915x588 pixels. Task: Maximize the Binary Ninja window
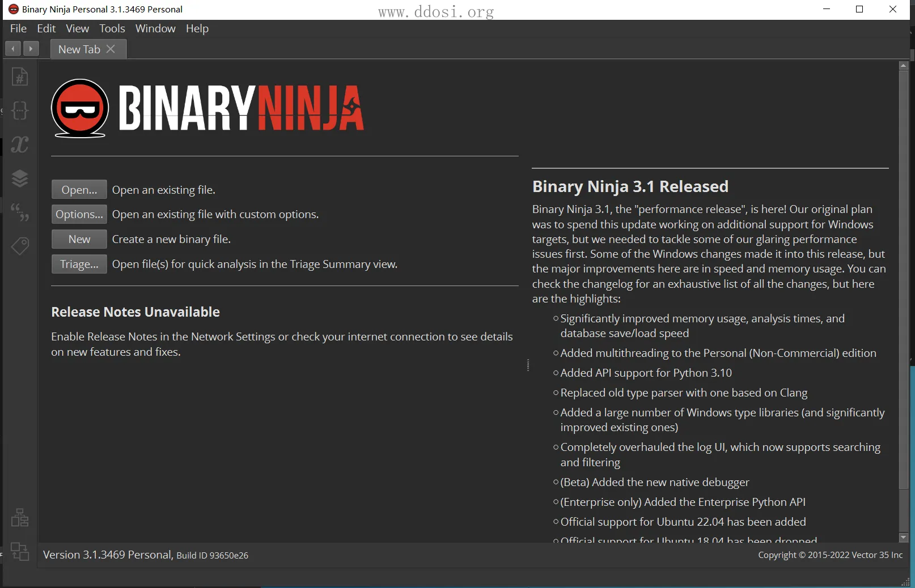859,9
